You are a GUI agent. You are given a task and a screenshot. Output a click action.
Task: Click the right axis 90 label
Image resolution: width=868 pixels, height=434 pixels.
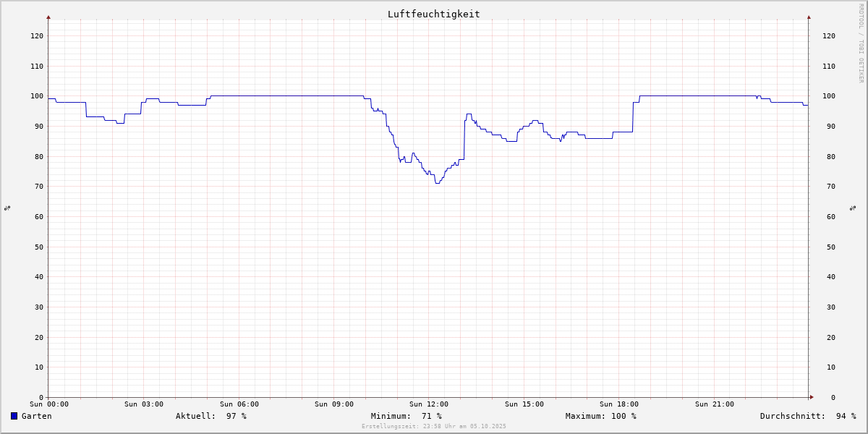click(831, 126)
